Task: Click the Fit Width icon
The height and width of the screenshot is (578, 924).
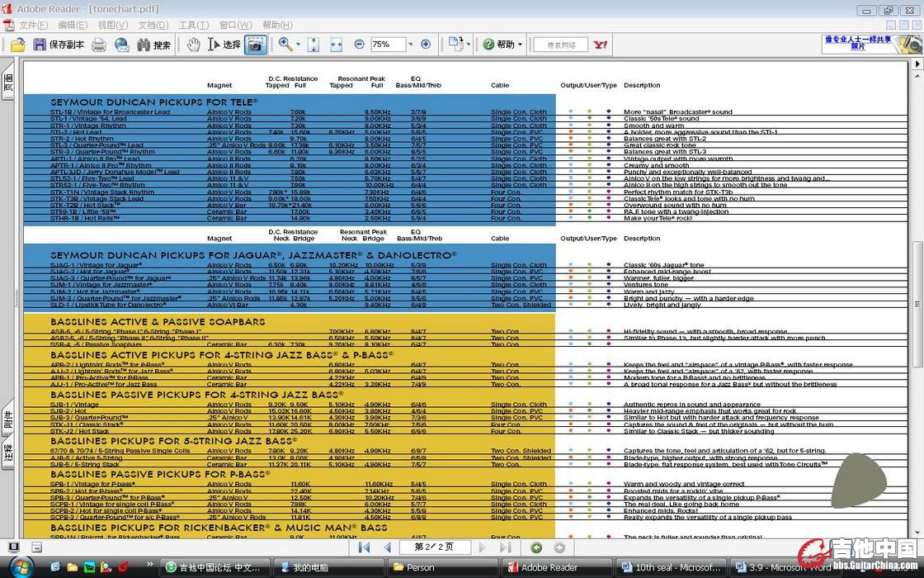Action: pyautogui.click(x=337, y=45)
